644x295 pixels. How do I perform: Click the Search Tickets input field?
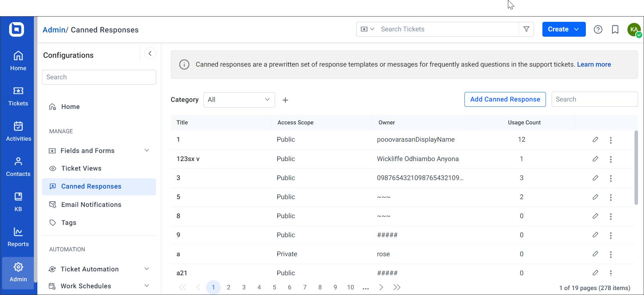pos(448,29)
